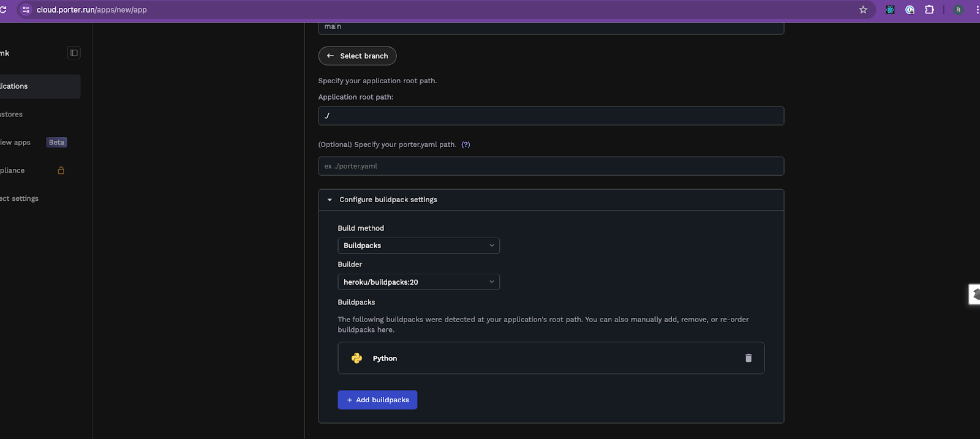This screenshot has width=980, height=439.
Task: Open Datastores in the sidebar
Action: (12, 114)
